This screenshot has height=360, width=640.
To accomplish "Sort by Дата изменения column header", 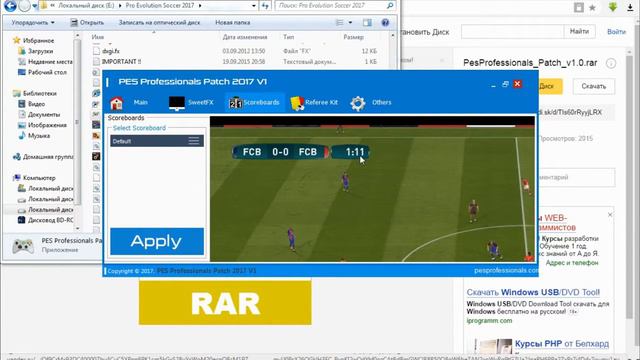I will [245, 37].
